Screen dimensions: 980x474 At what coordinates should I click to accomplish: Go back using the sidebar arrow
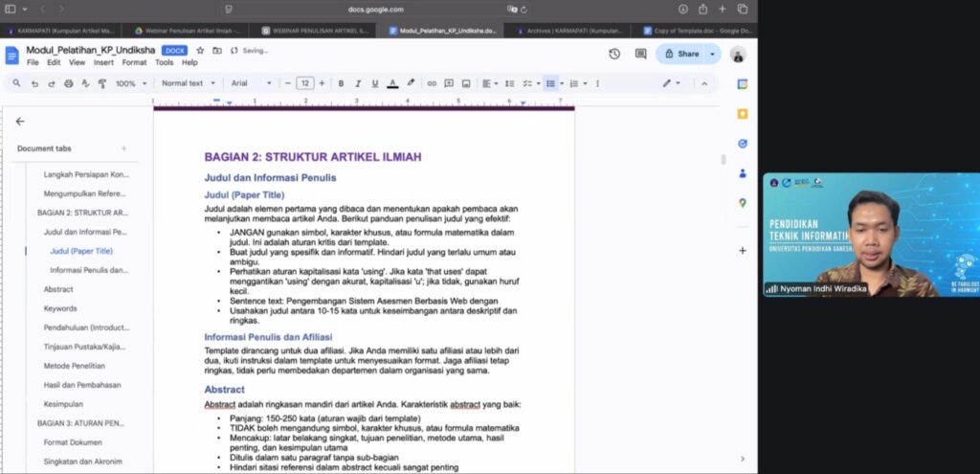tap(20, 122)
